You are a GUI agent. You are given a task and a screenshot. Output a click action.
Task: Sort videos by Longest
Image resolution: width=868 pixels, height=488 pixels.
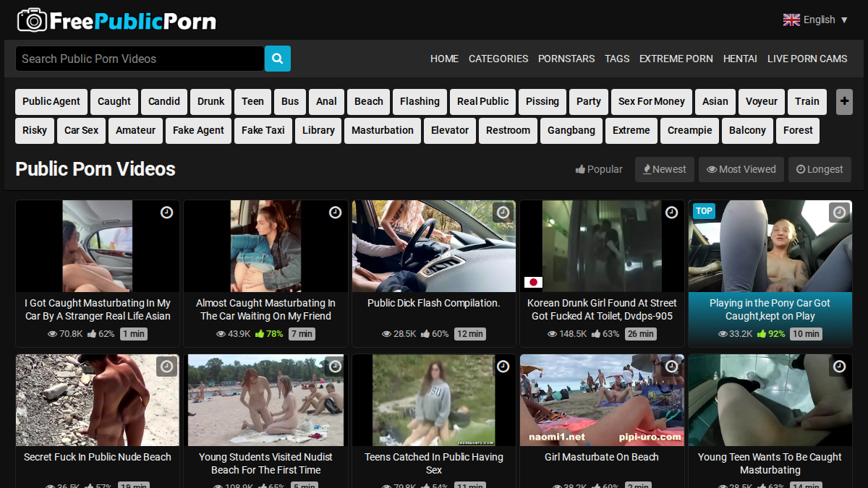[820, 169]
